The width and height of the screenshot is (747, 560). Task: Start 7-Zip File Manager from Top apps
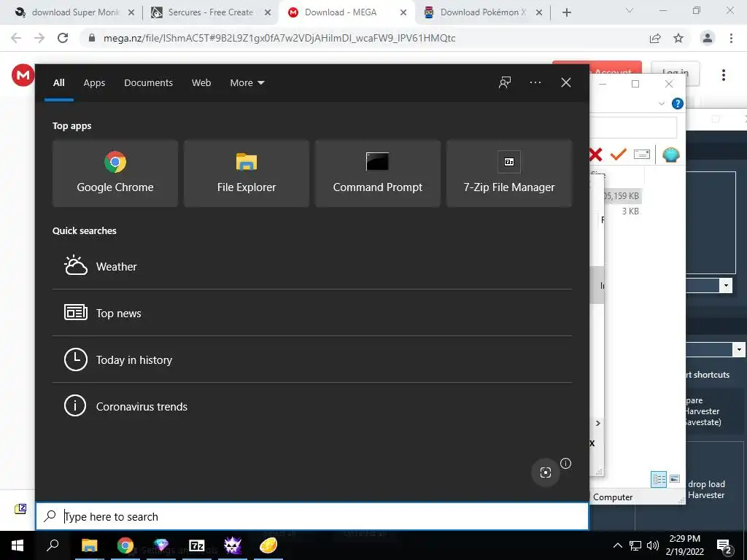508,174
